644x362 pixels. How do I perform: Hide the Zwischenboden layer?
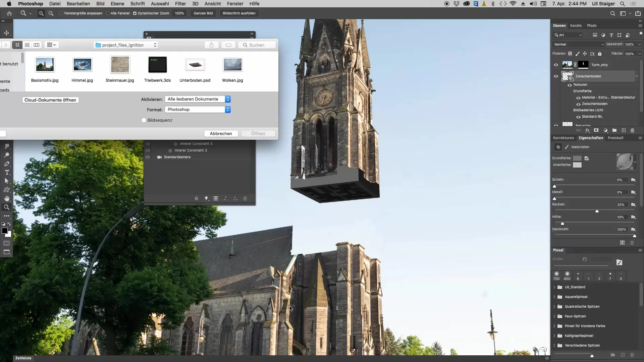tap(556, 76)
